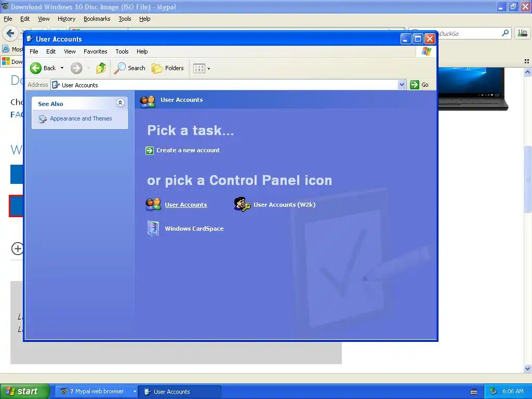
Task: Click the circled plus icon on webpage
Action: (17, 248)
